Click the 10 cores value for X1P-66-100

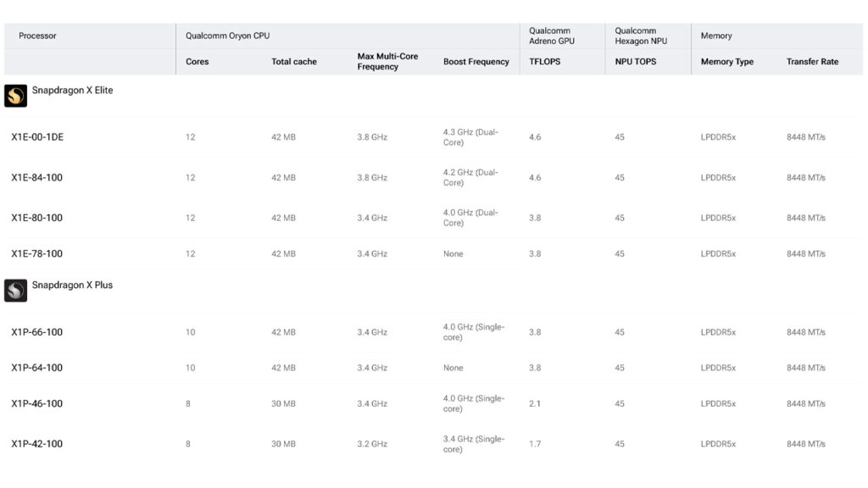191,332
